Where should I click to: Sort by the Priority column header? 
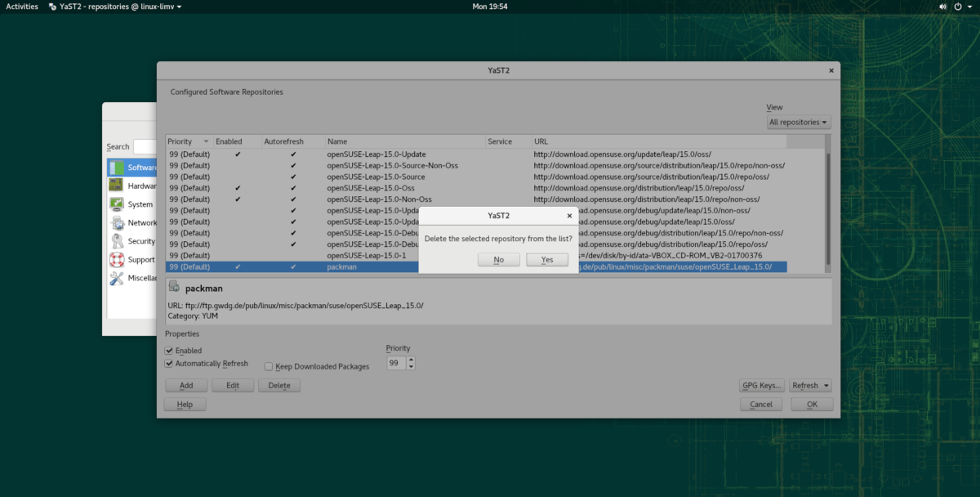coord(189,141)
